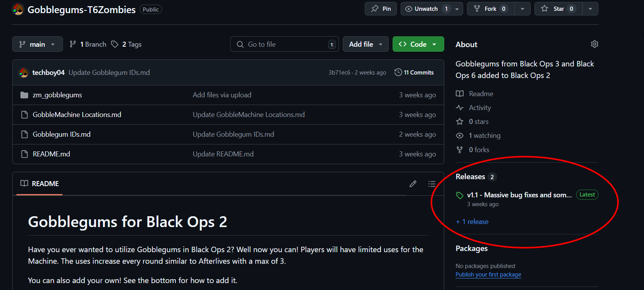This screenshot has height=290, width=644.
Task: Expand the Unwatch notifications dropdown arrow
Action: point(457,9)
